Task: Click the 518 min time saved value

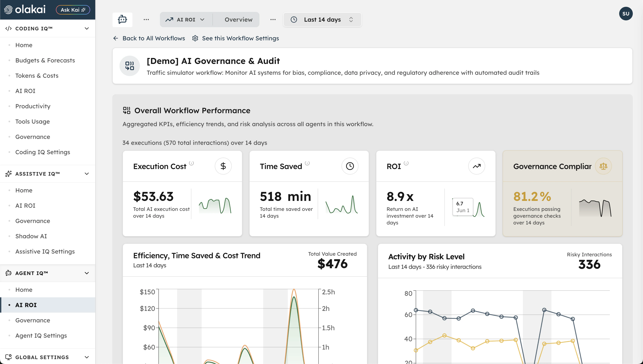Action: (285, 196)
